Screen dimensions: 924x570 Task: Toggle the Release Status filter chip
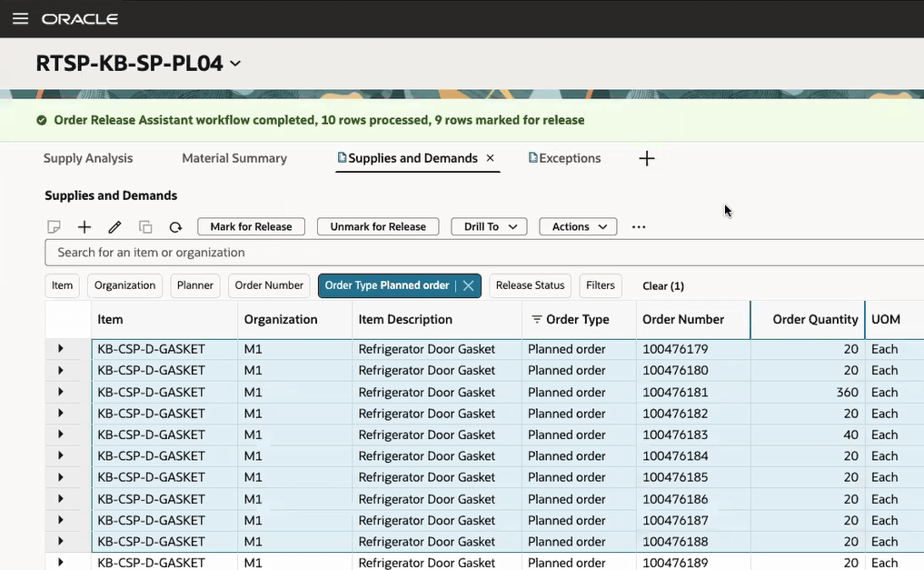(x=530, y=285)
